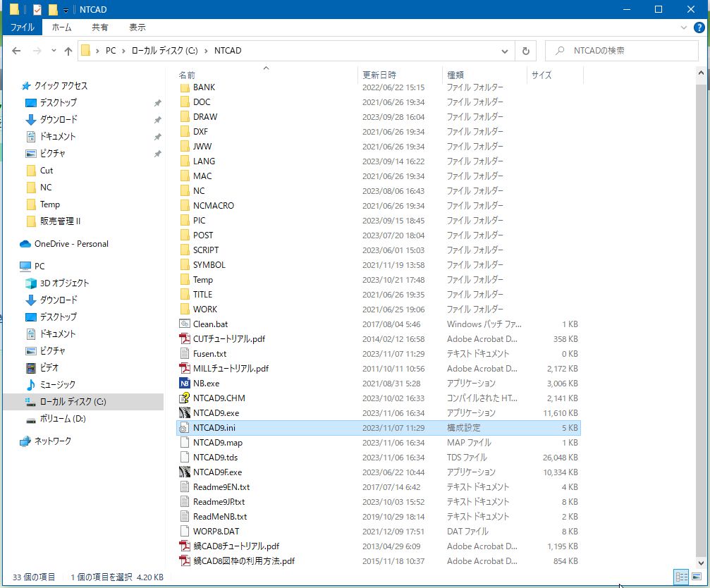
Task: Open the Cut folder in quick access
Action: click(x=47, y=171)
